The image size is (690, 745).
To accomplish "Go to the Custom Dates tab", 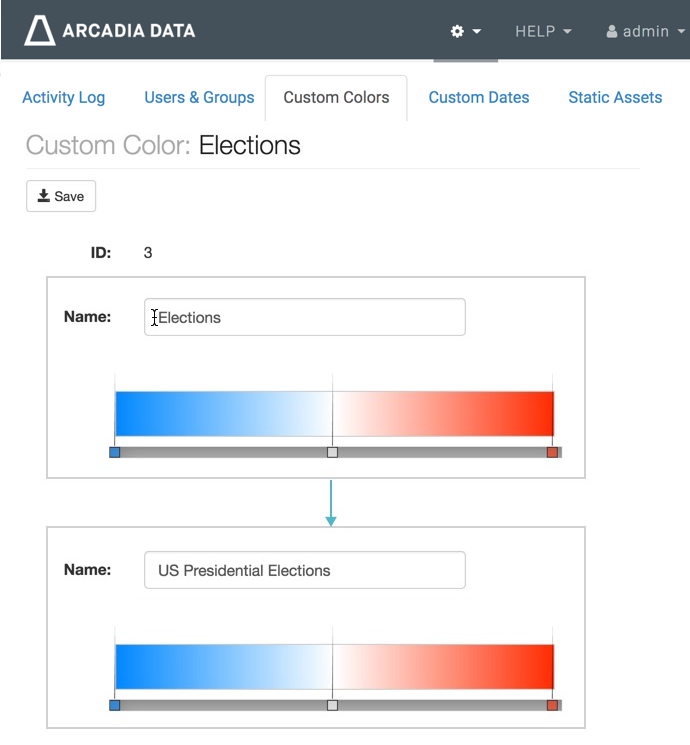I will [479, 97].
